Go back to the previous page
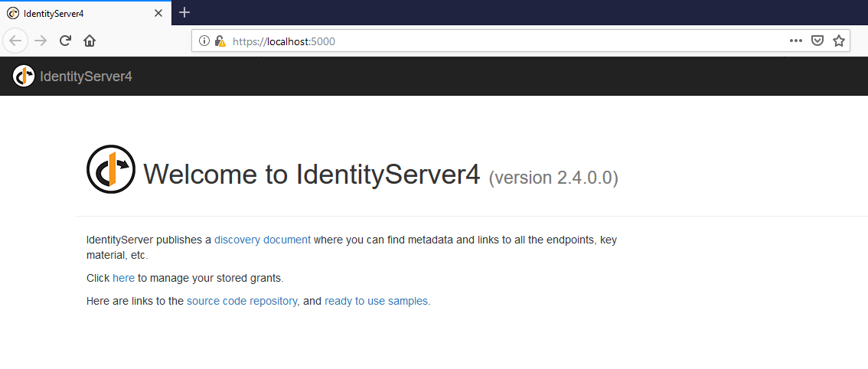The image size is (868, 369). click(x=16, y=41)
